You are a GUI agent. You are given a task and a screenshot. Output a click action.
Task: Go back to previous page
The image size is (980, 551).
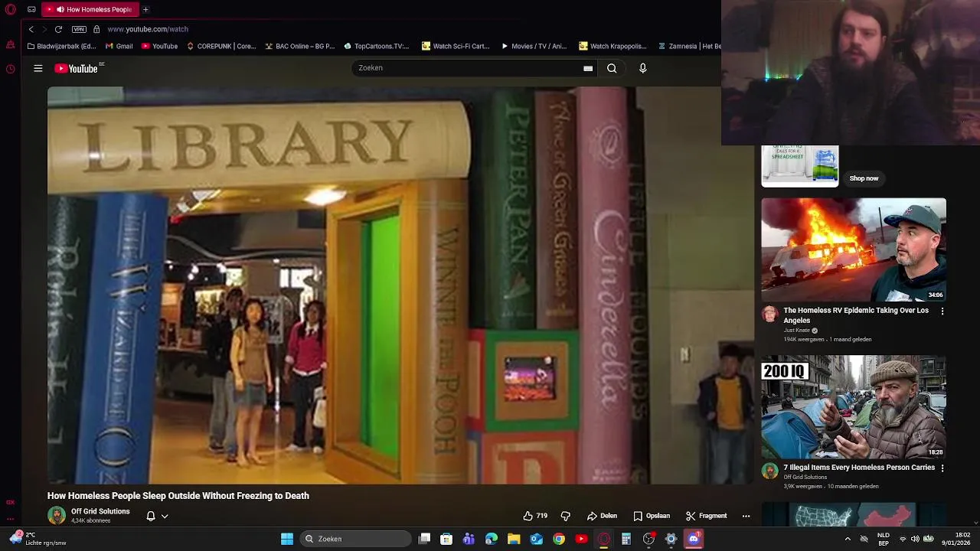click(31, 29)
